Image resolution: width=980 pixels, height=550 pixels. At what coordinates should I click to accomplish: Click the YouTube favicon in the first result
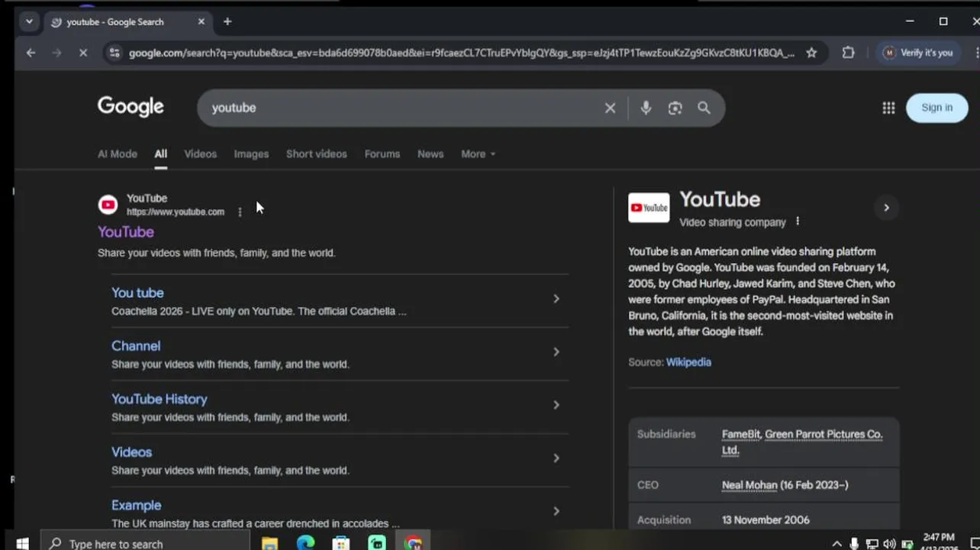(108, 205)
